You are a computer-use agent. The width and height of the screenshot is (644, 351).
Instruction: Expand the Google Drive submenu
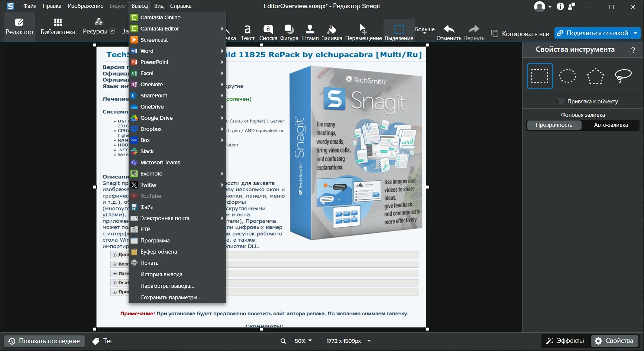222,118
